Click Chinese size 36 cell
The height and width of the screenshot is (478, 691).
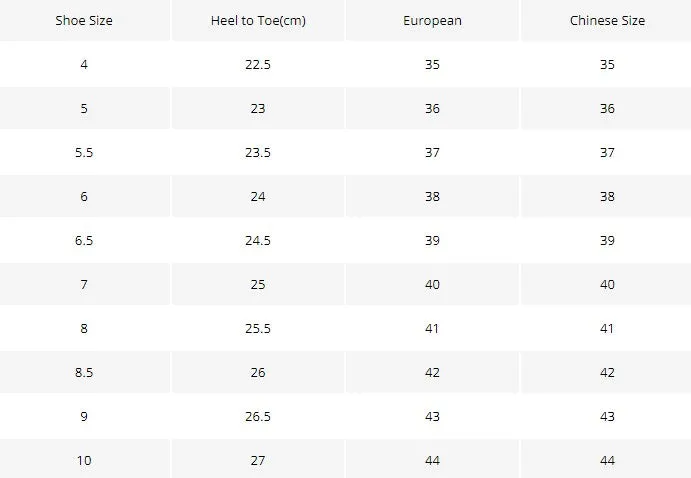607,108
